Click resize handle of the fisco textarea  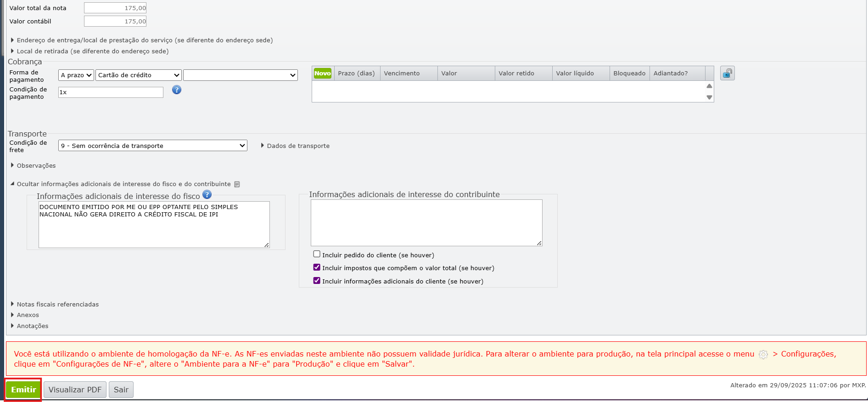267,245
